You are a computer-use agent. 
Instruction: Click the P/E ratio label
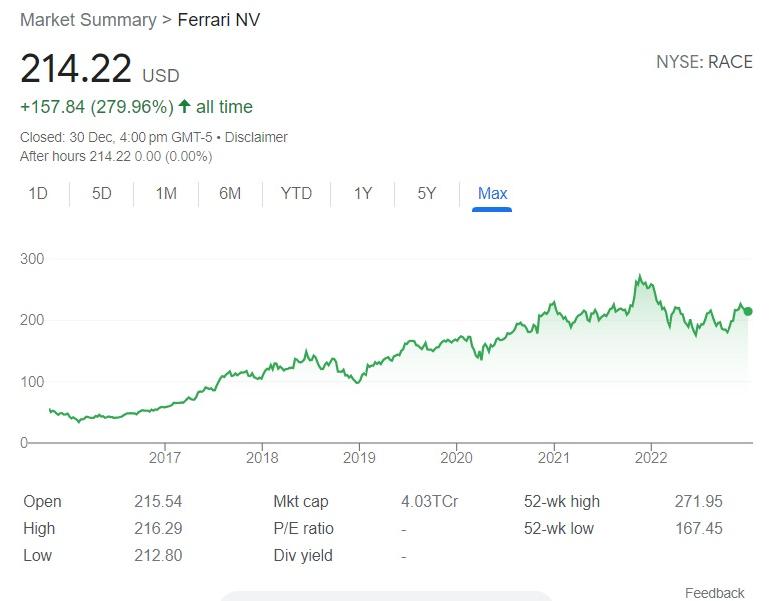303,528
